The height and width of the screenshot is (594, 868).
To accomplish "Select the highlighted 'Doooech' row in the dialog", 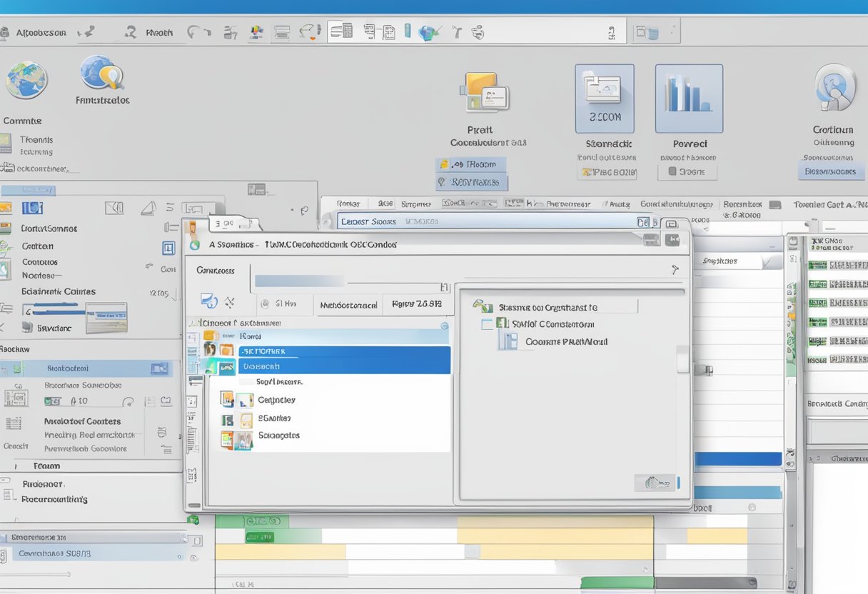I will (344, 366).
